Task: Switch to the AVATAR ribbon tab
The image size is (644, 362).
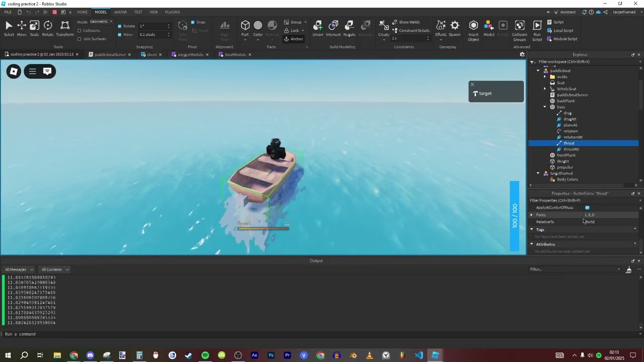Action: pos(120,12)
